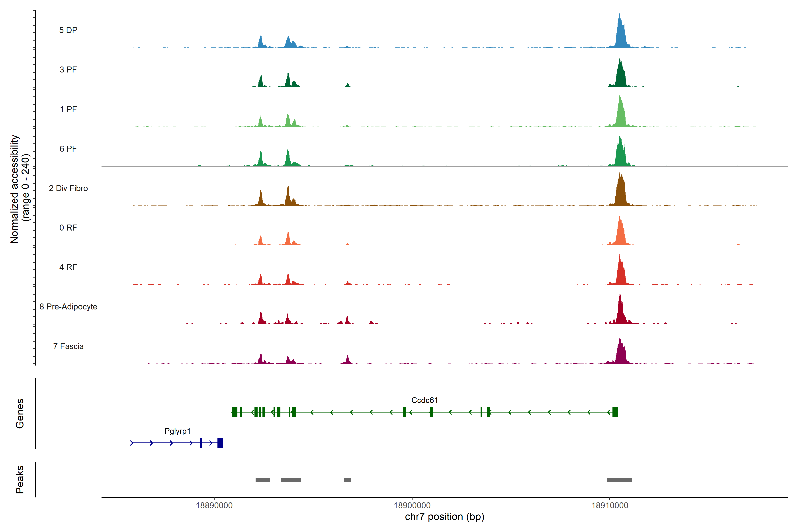Click the rightmost green Ccdc61 exon block
Image resolution: width=798 pixels, height=532 pixels.
(615, 412)
